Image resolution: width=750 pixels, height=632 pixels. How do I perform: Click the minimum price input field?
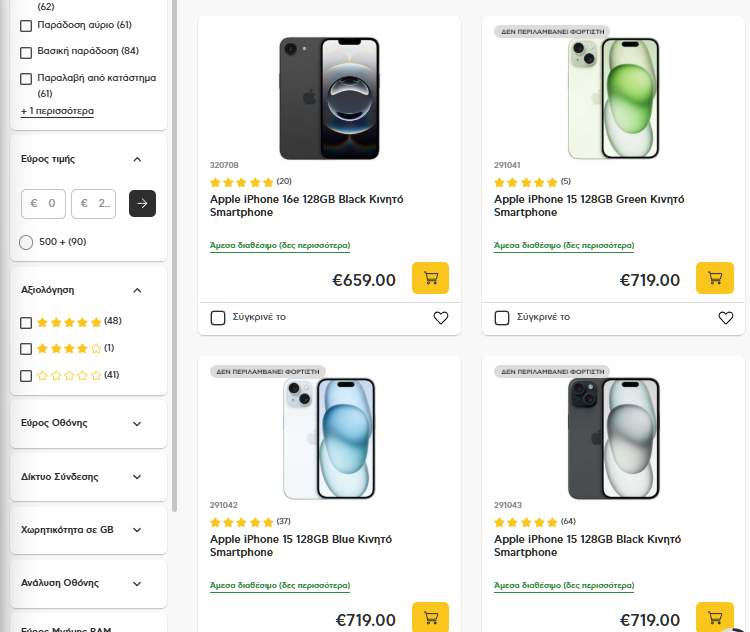(x=44, y=203)
